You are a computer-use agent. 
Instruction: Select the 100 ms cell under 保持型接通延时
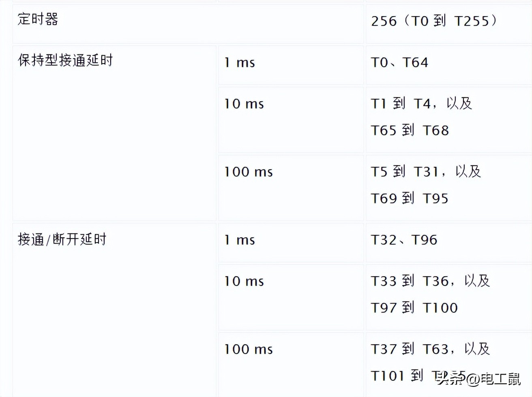point(291,188)
